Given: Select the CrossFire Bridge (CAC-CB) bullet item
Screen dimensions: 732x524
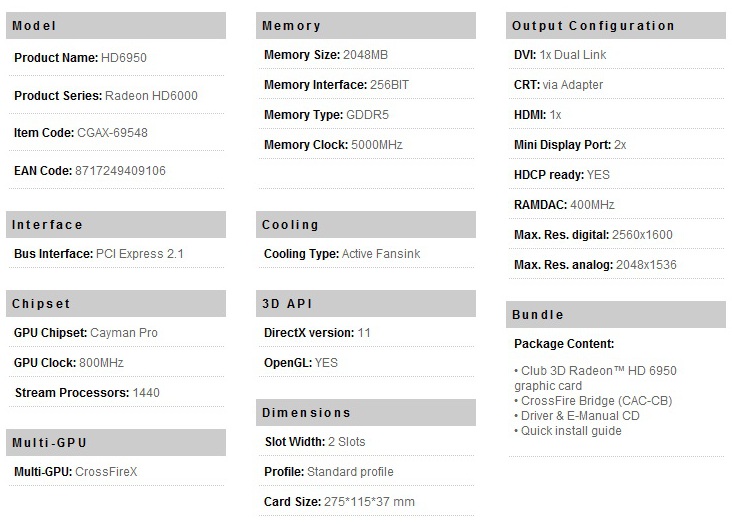Looking at the screenshot, I should tap(593, 401).
